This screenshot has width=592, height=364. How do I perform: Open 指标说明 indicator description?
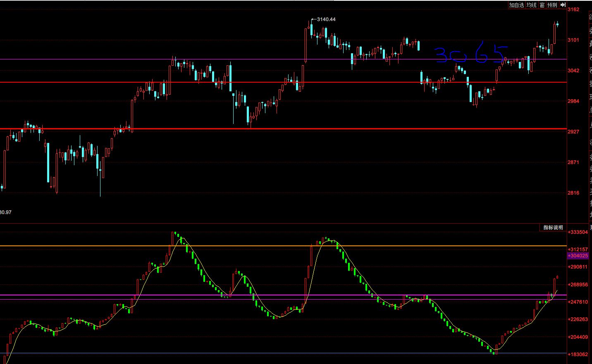tap(553, 228)
